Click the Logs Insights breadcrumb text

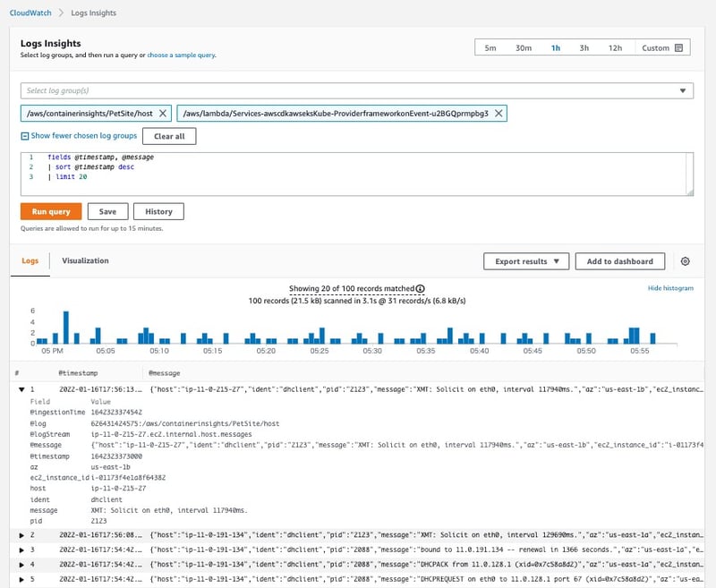94,13
